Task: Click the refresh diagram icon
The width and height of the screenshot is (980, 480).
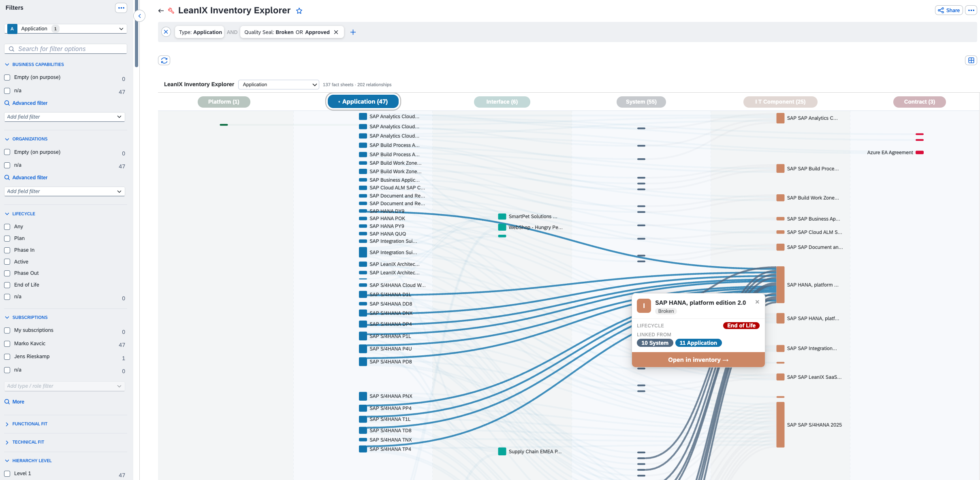Action: click(164, 60)
